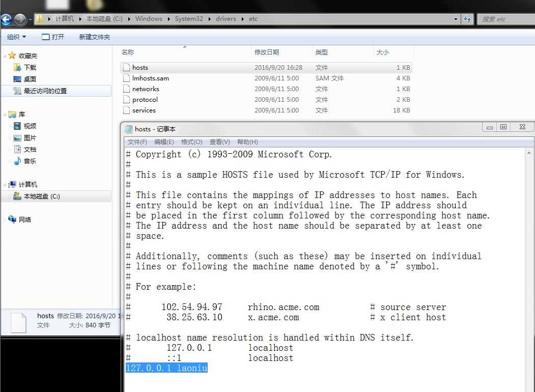Expand the arrow after drivers breadcrumb
Viewport: 535px width, 392px height.
click(243, 19)
